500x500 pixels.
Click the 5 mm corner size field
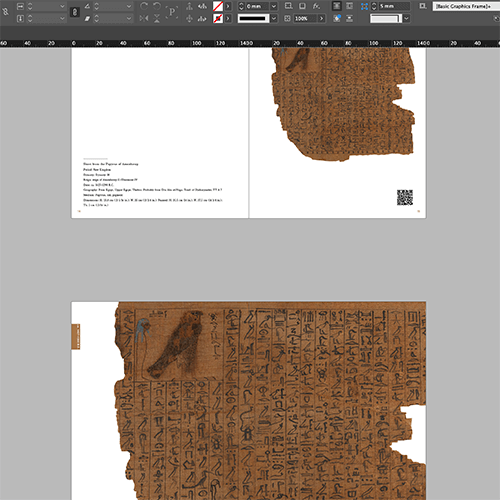click(x=394, y=6)
